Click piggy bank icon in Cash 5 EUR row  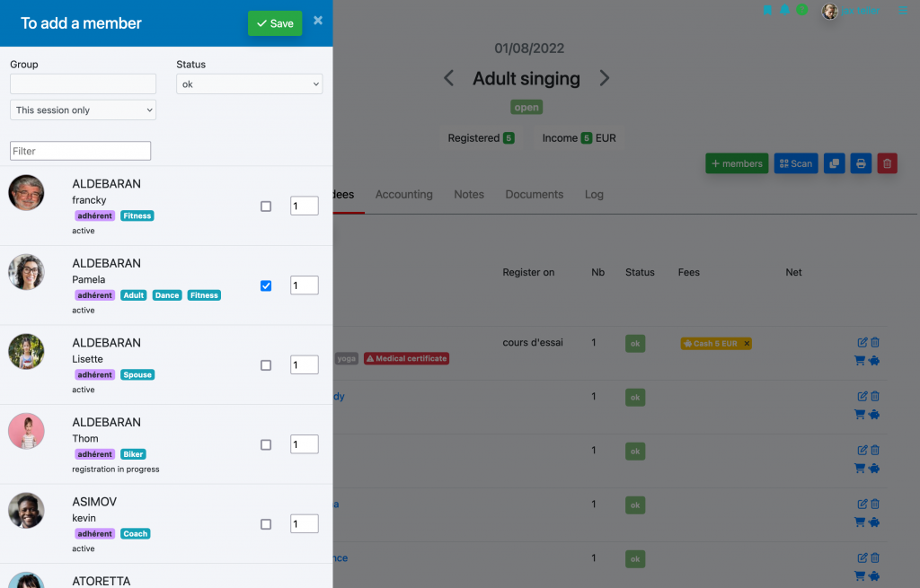pyautogui.click(x=873, y=361)
